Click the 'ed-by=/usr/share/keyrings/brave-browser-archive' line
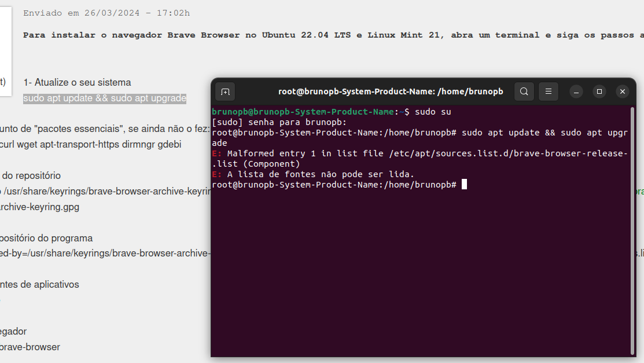644x363 pixels. pos(105,253)
